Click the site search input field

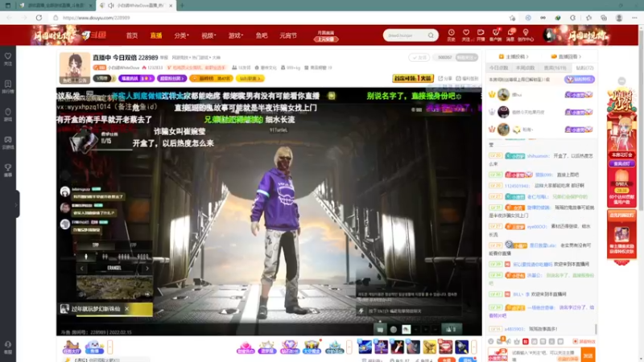point(406,35)
